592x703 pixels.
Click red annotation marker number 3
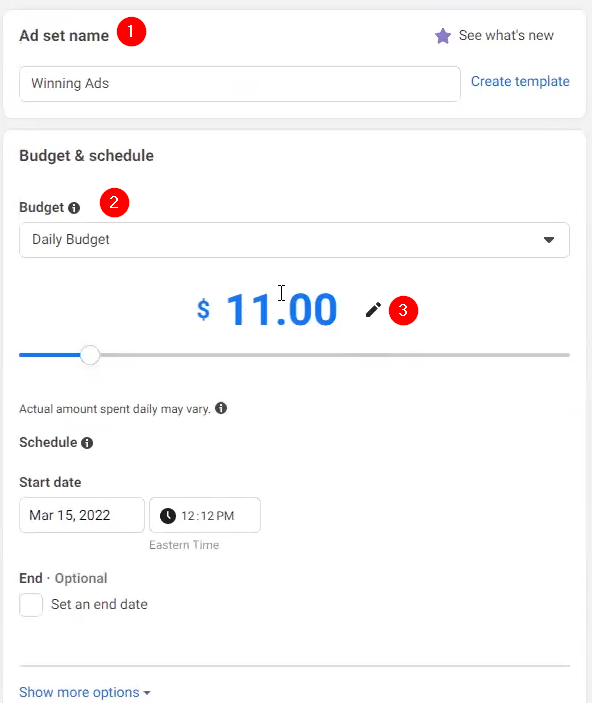pyautogui.click(x=403, y=310)
